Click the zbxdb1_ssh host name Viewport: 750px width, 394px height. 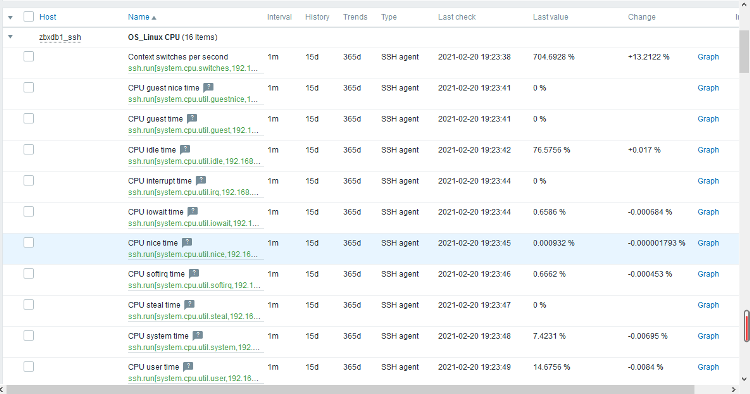[60, 37]
